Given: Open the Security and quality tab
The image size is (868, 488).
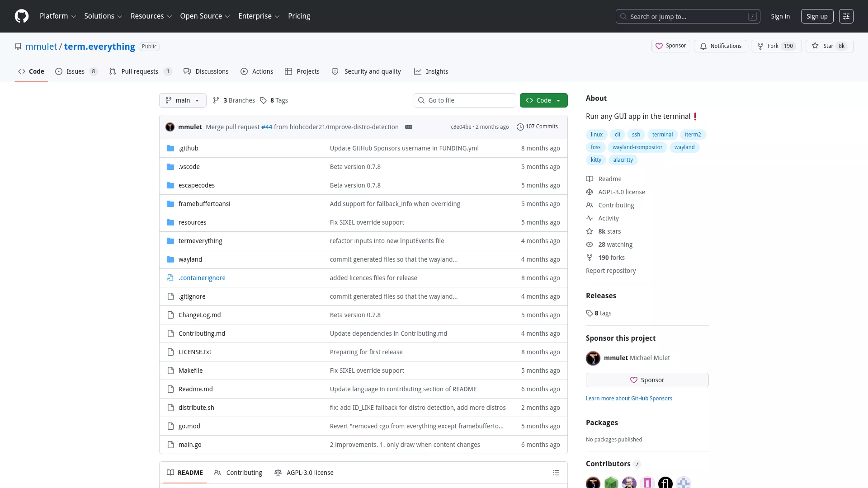Looking at the screenshot, I should tap(366, 71).
